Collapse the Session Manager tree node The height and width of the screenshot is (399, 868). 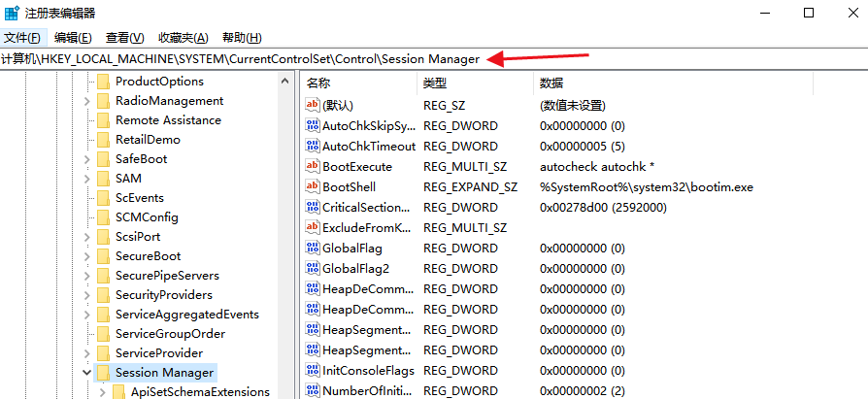87,373
